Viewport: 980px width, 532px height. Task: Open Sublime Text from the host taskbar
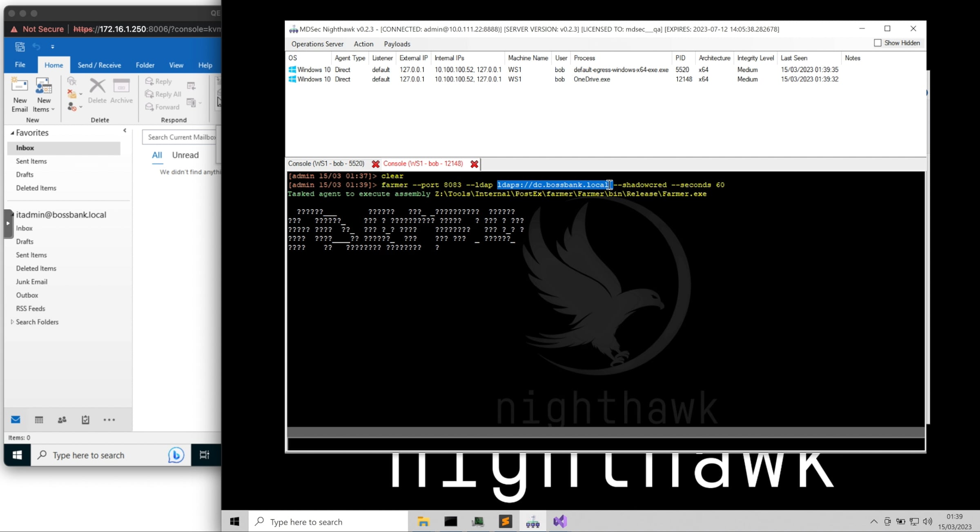pyautogui.click(x=505, y=521)
